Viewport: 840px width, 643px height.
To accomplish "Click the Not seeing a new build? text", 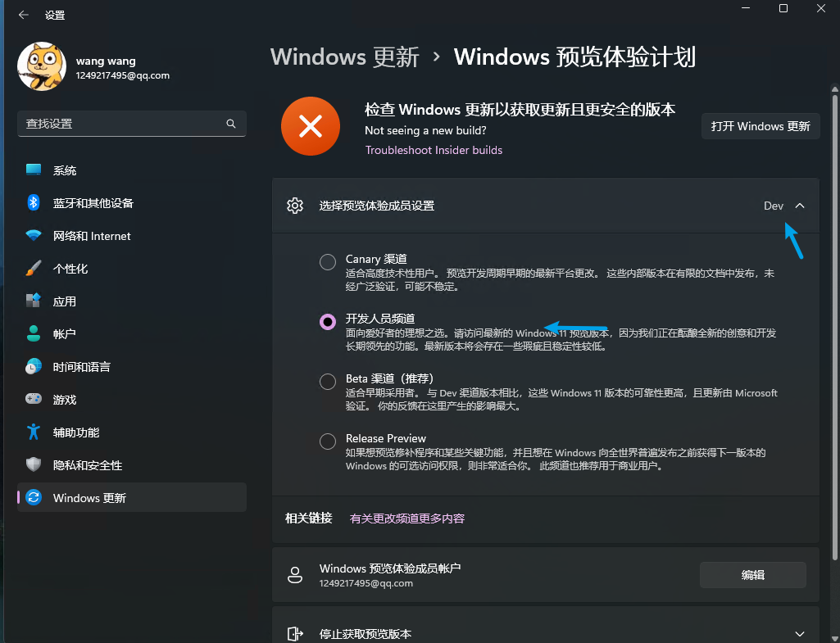I will (425, 130).
